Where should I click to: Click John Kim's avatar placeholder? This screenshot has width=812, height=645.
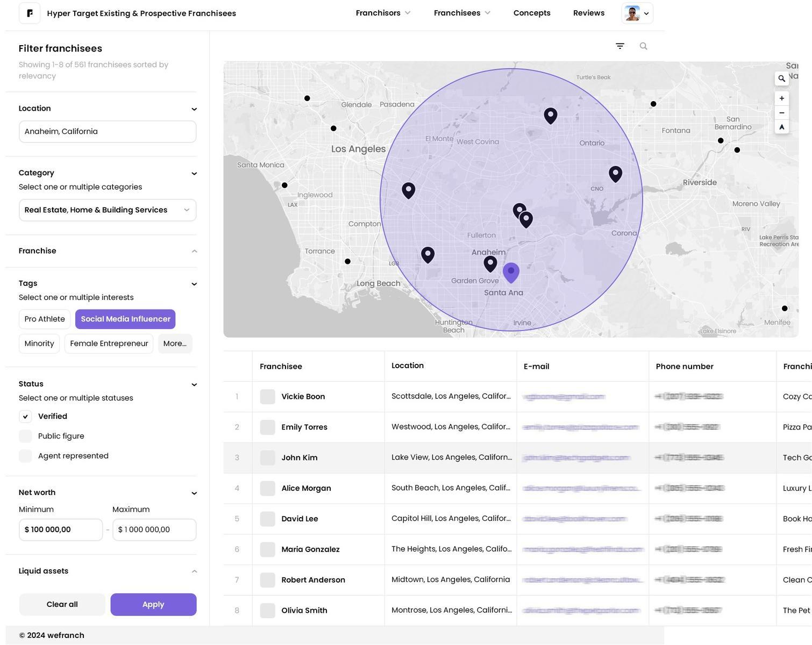(x=267, y=458)
